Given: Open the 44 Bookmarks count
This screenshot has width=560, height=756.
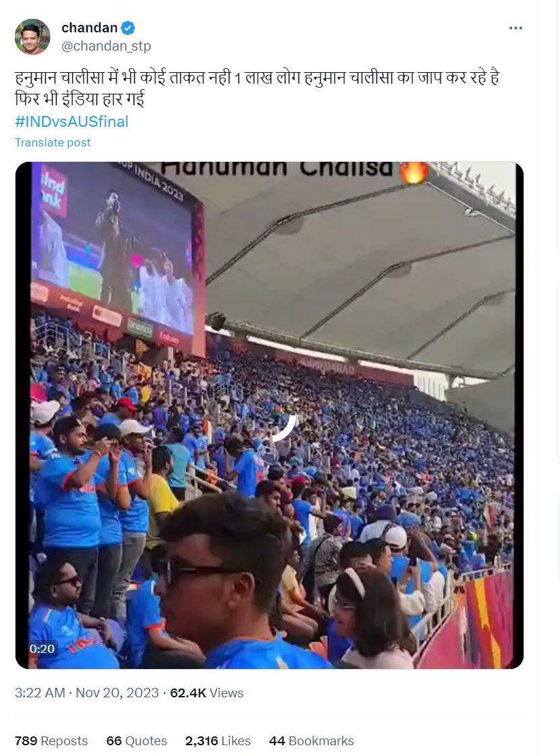Looking at the screenshot, I should click(312, 740).
